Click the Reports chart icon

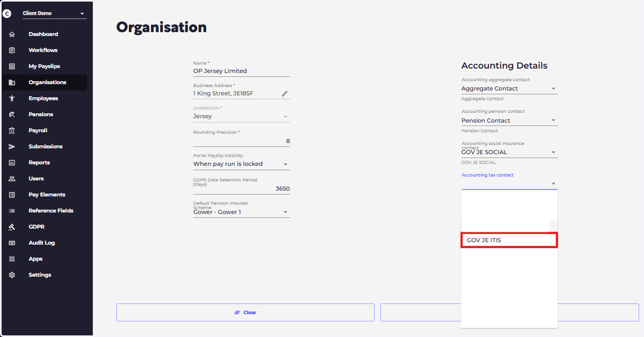pos(12,163)
